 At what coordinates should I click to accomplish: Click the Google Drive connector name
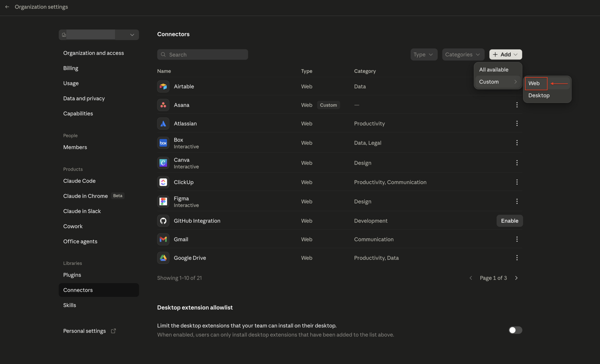pos(190,258)
